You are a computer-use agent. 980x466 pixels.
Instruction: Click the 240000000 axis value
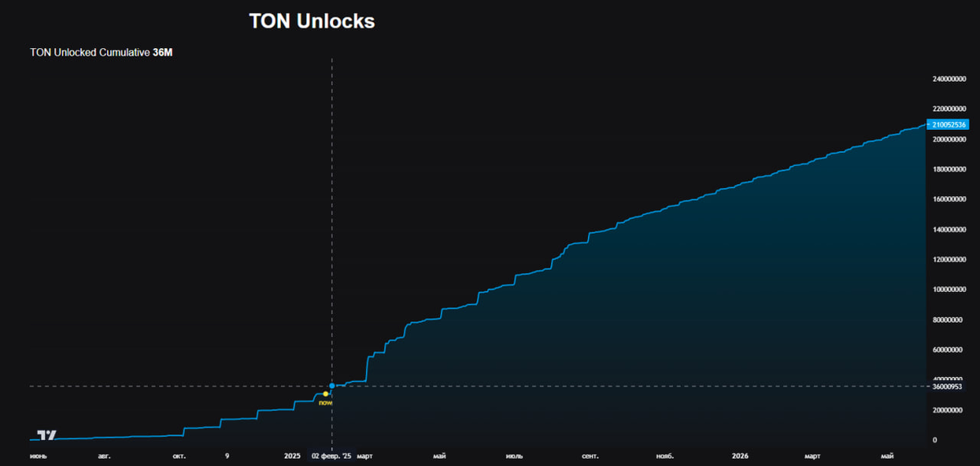[950, 79]
